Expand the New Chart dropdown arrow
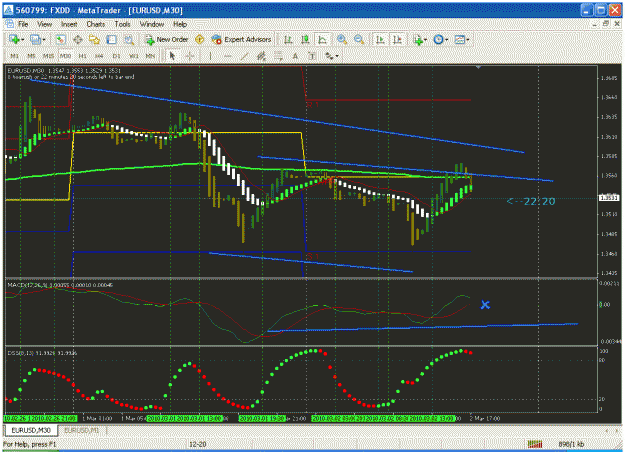The width and height of the screenshot is (625, 452). [23, 40]
